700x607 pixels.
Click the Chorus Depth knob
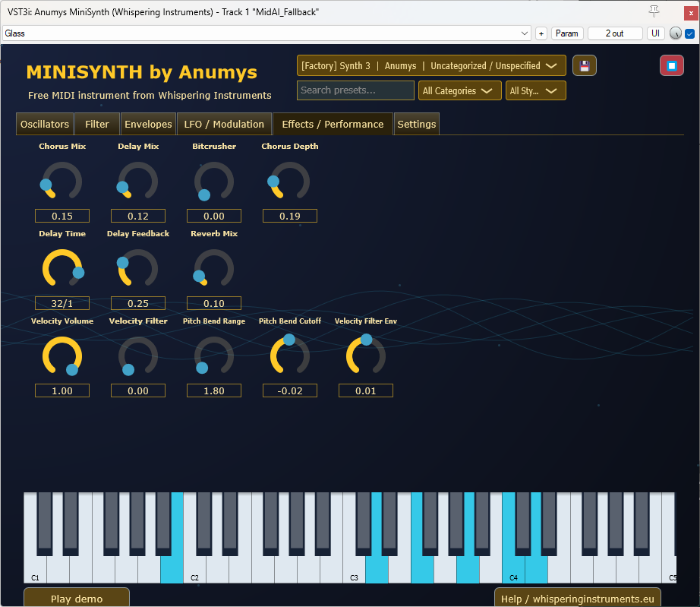[290, 182]
